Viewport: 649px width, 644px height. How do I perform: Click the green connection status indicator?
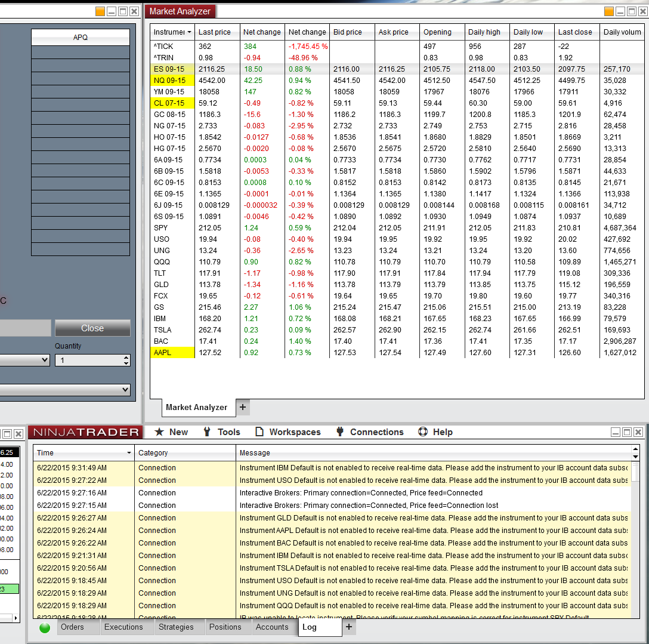tap(45, 628)
